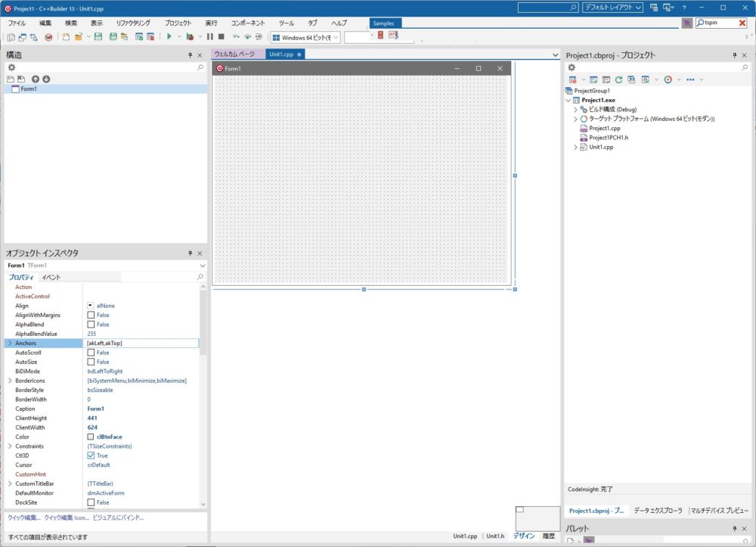This screenshot has width=756, height=547.
Task: Toggle the AlphaBlend checkbox
Action: pyautogui.click(x=91, y=325)
